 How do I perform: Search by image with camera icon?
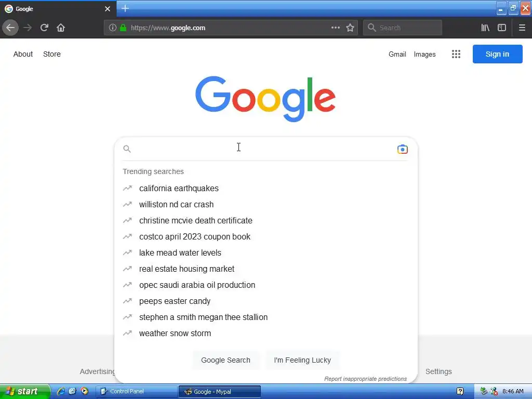[403, 149]
